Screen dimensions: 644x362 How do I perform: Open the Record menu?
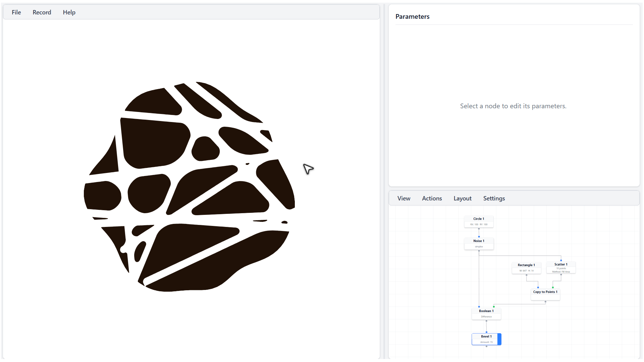(42, 12)
